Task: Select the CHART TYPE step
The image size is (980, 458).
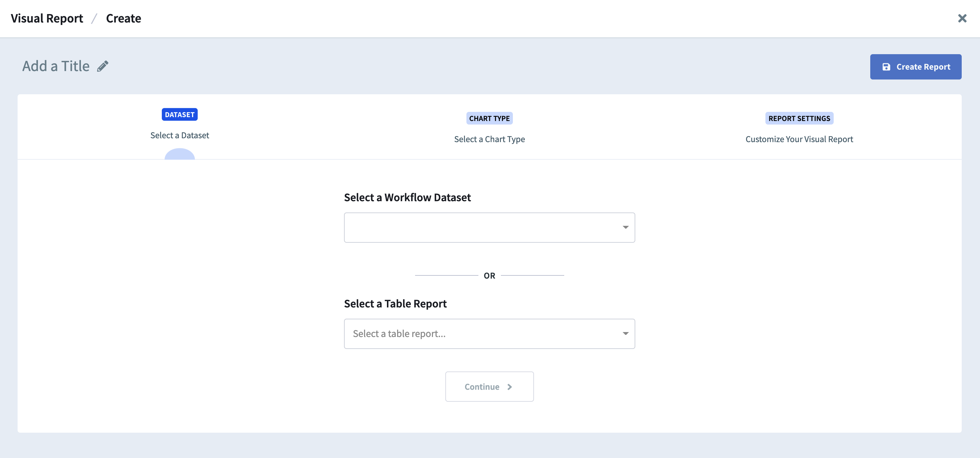Action: pos(490,118)
